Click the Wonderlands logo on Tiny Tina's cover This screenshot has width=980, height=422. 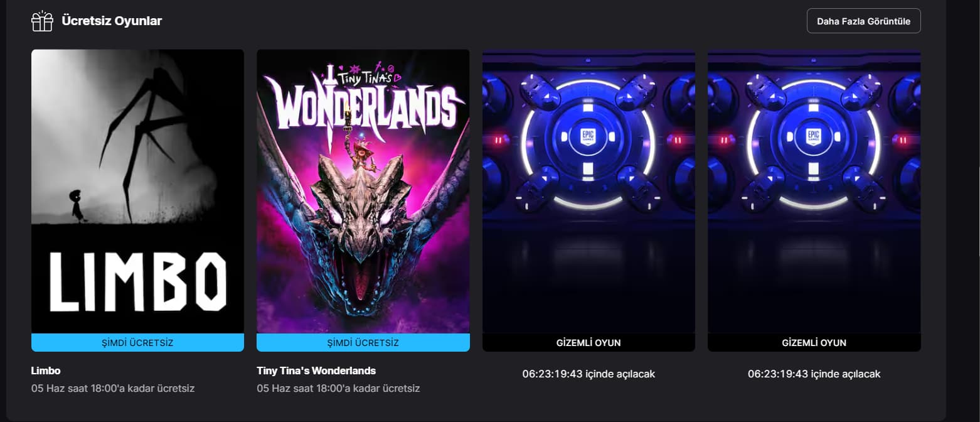click(363, 104)
